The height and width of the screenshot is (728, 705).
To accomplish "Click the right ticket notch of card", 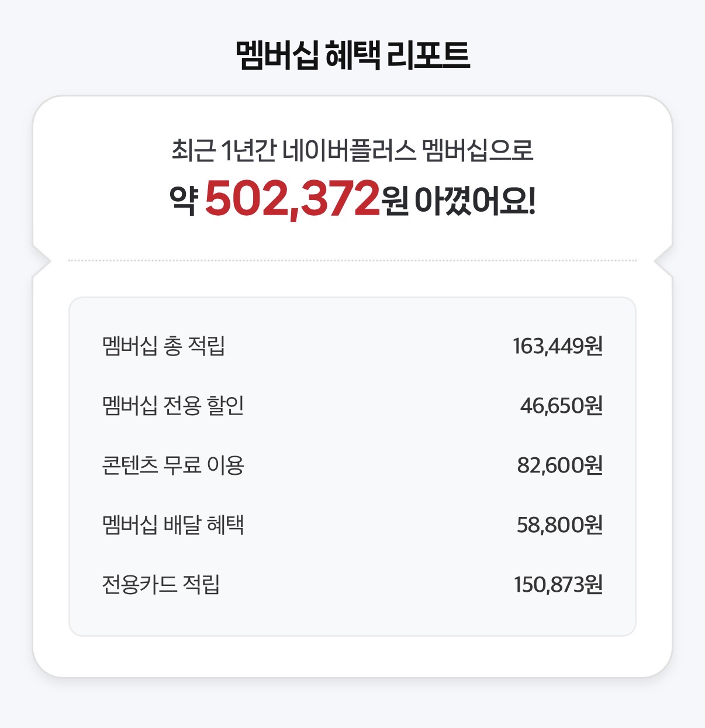I will tap(663, 261).
